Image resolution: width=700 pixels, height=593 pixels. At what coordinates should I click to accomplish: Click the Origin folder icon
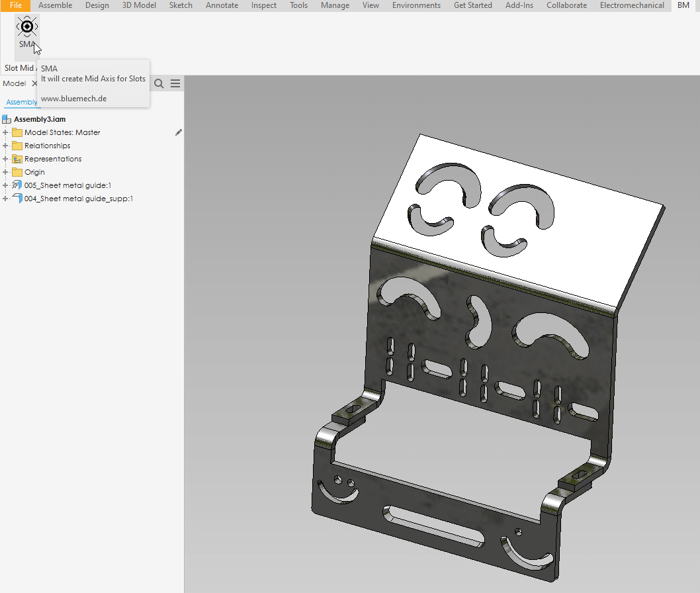pyautogui.click(x=17, y=172)
